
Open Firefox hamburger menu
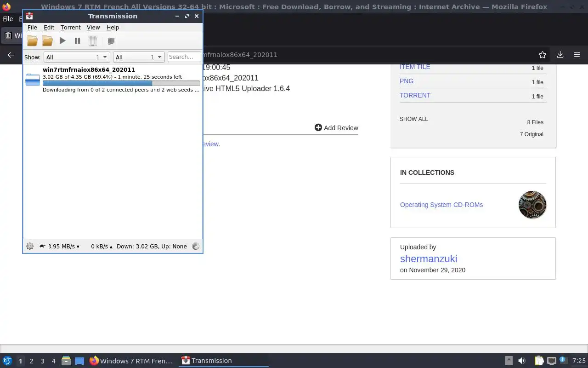[x=577, y=55]
